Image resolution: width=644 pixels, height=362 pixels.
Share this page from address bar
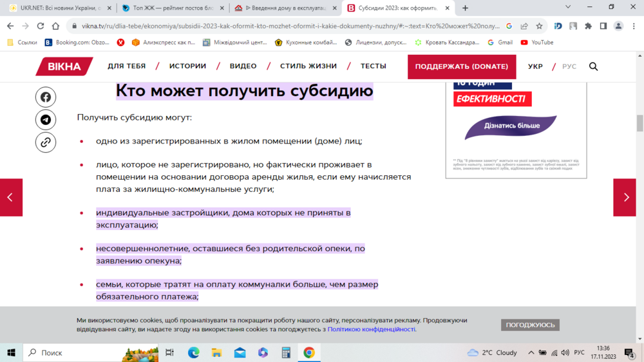pyautogui.click(x=524, y=26)
